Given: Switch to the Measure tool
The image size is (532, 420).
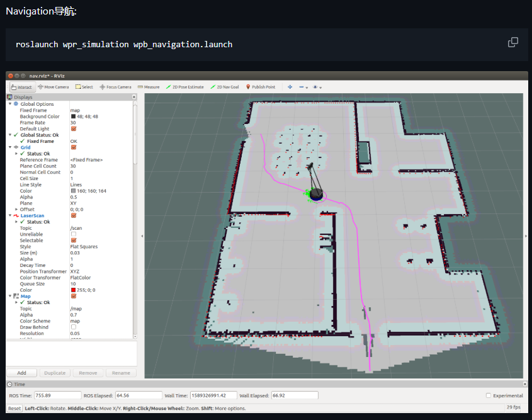Looking at the screenshot, I should [x=149, y=87].
